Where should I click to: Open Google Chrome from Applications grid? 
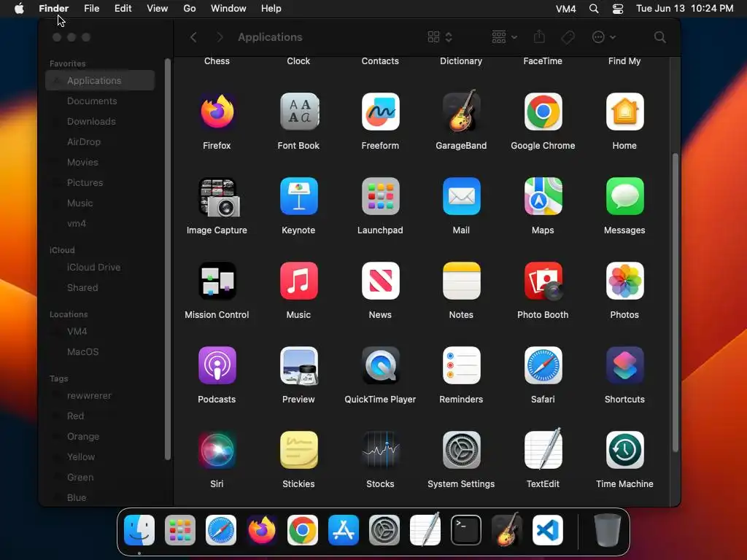click(543, 112)
